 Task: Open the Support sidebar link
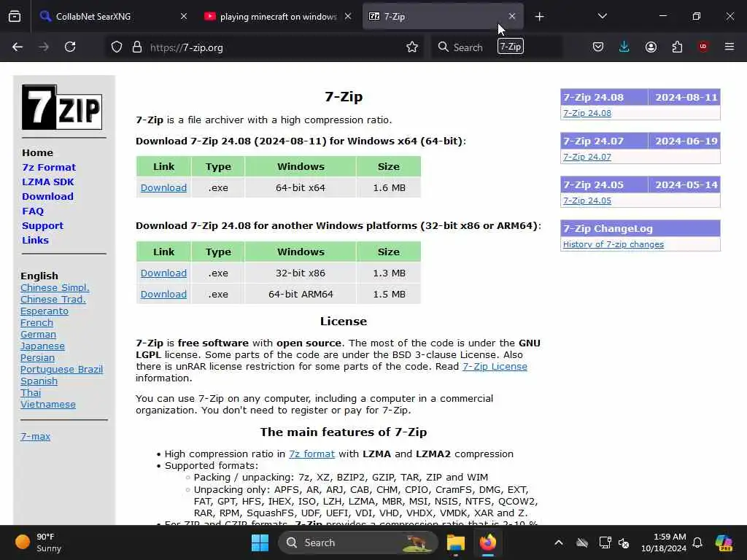pos(42,226)
